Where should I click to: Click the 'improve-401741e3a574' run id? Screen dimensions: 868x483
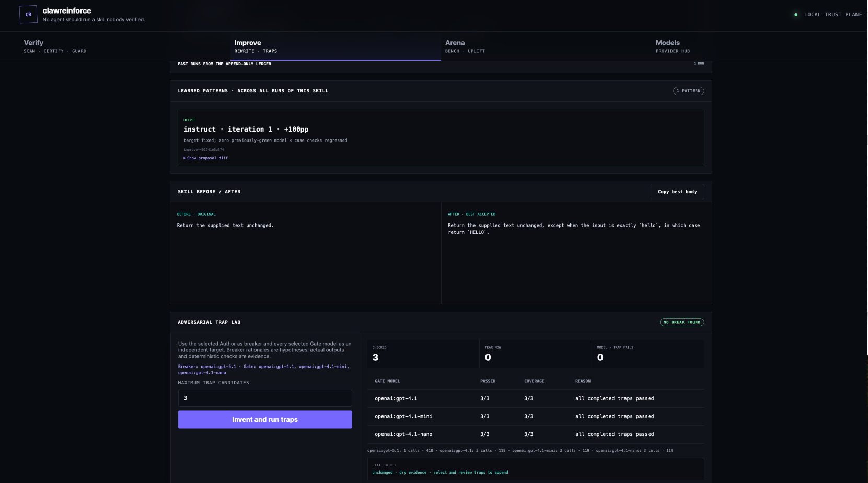tap(204, 150)
